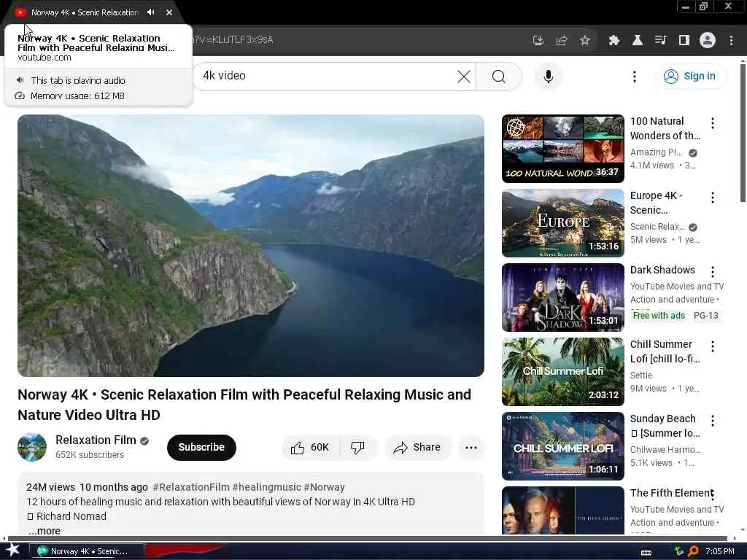Image resolution: width=747 pixels, height=560 pixels.
Task: Open the network tray icon
Action: [x=679, y=551]
